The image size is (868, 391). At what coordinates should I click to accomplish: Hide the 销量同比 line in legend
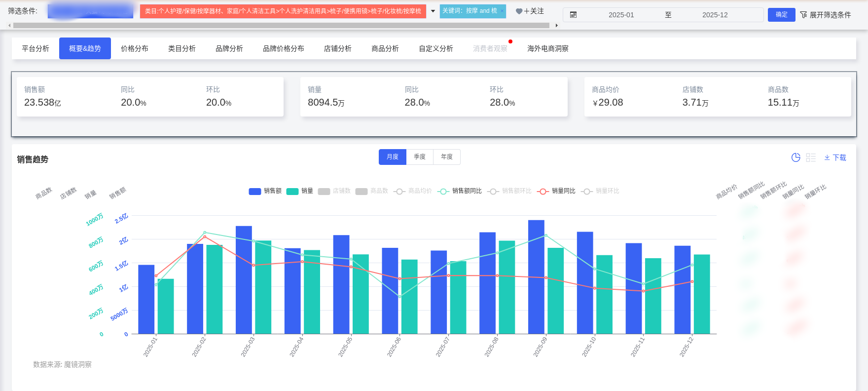coord(557,191)
